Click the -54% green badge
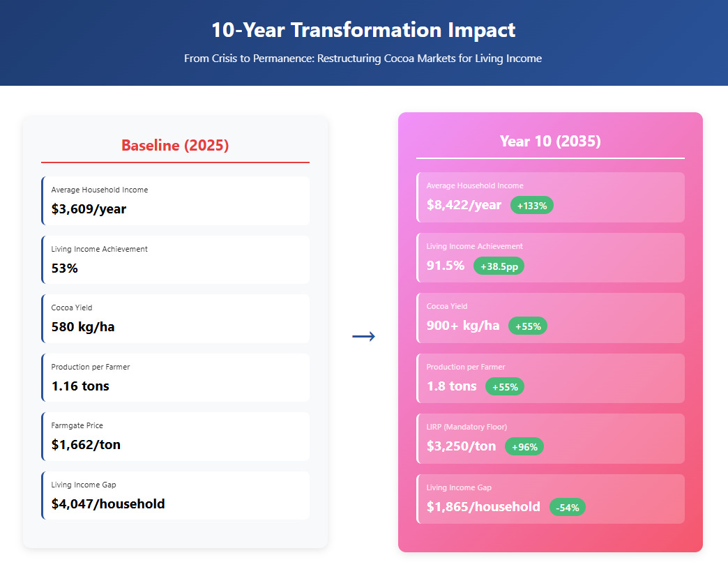Viewport: 728px width, 576px height. [x=568, y=508]
